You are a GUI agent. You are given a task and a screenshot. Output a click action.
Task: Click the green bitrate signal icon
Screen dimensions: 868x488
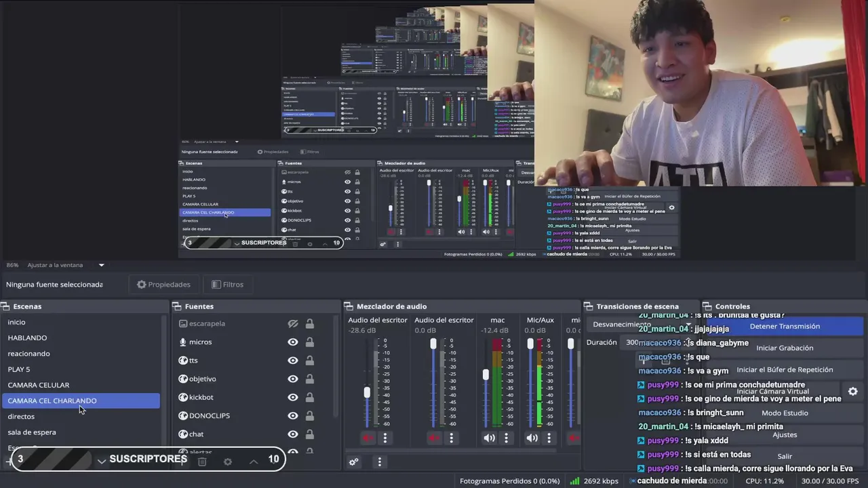(x=574, y=481)
